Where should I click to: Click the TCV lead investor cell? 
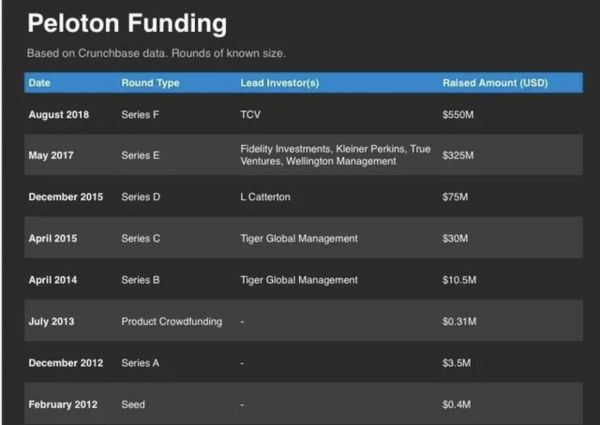[x=251, y=115]
